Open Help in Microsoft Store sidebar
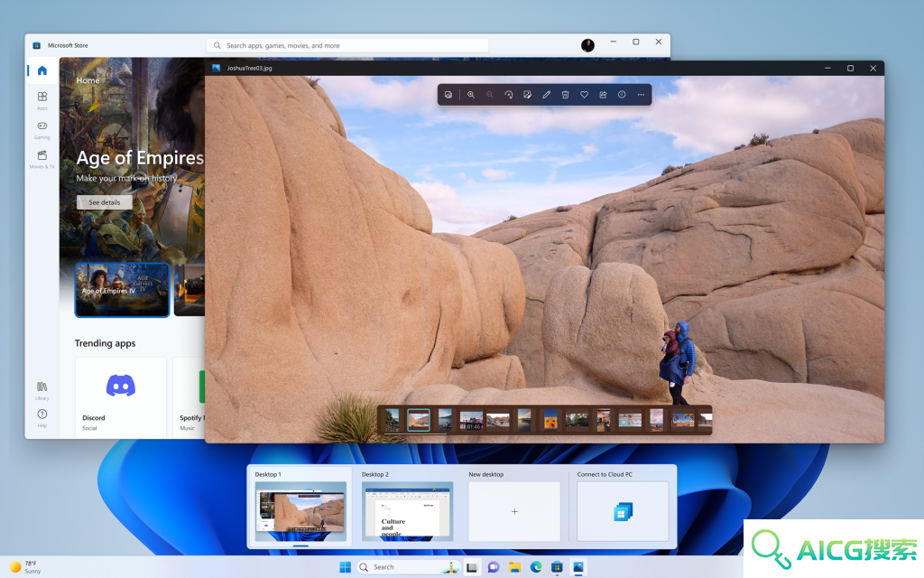 click(x=42, y=417)
